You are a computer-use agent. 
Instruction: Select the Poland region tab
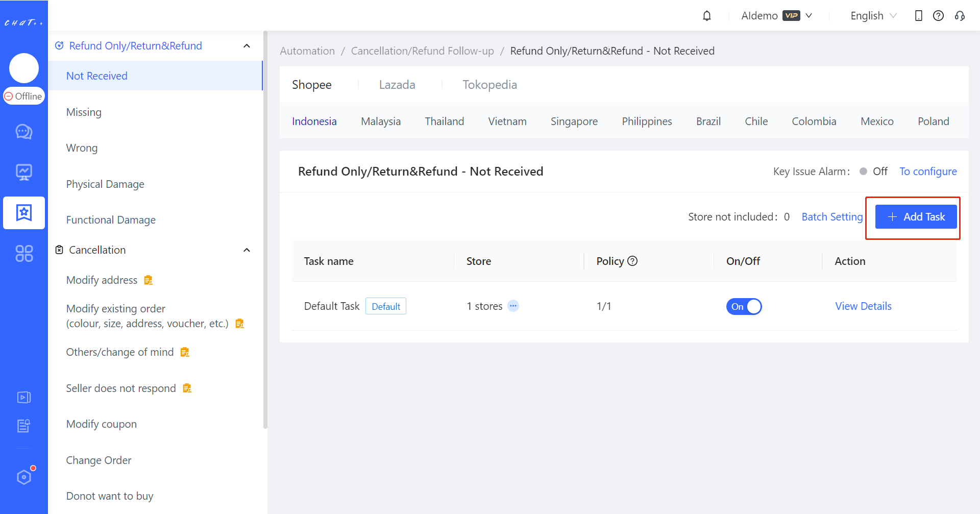pyautogui.click(x=934, y=121)
